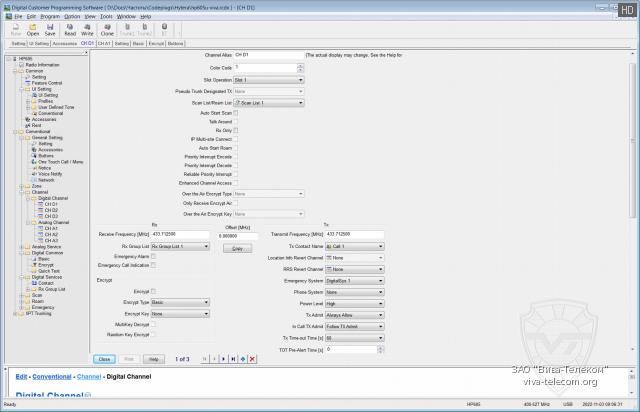The height and width of the screenshot is (412, 640).
Task: Click the Copy frequency button
Action: pyautogui.click(x=236, y=247)
